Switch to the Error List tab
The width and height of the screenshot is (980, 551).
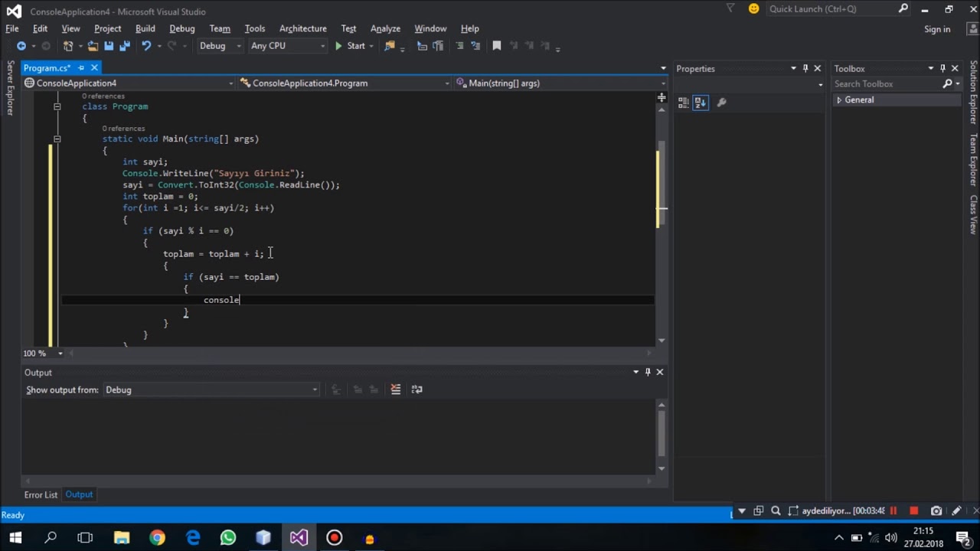coord(41,495)
